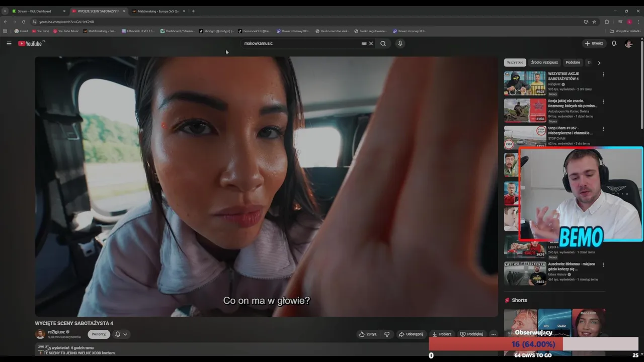Open a new browser tab with plus

(193, 11)
